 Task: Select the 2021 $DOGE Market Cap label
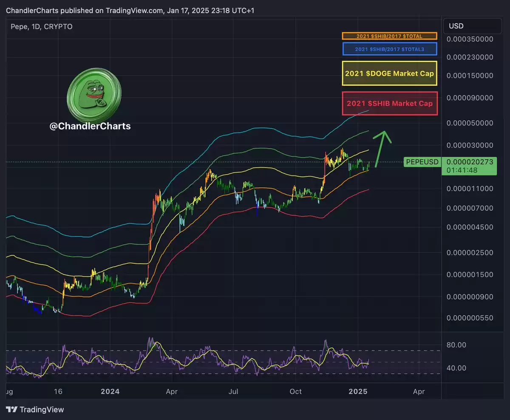click(389, 73)
